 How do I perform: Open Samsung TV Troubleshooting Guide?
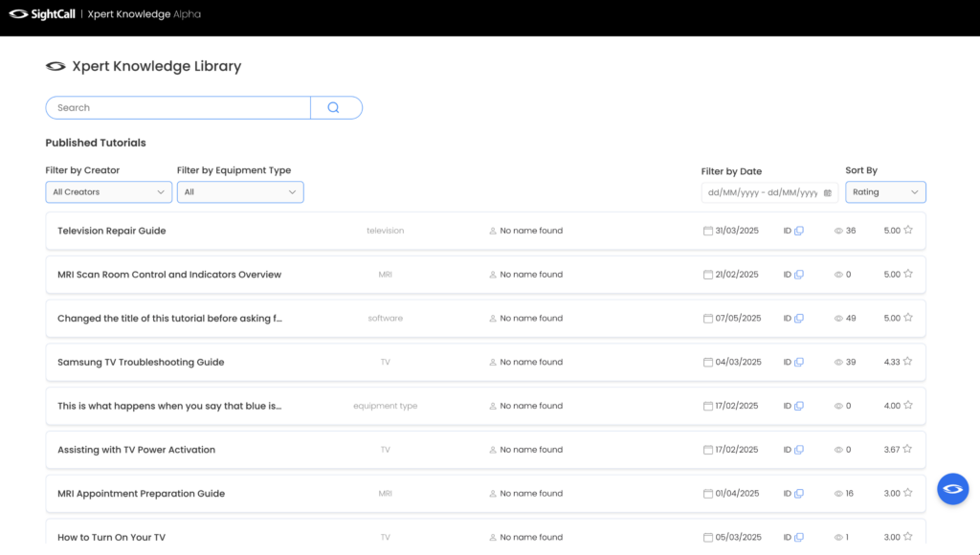pos(141,362)
